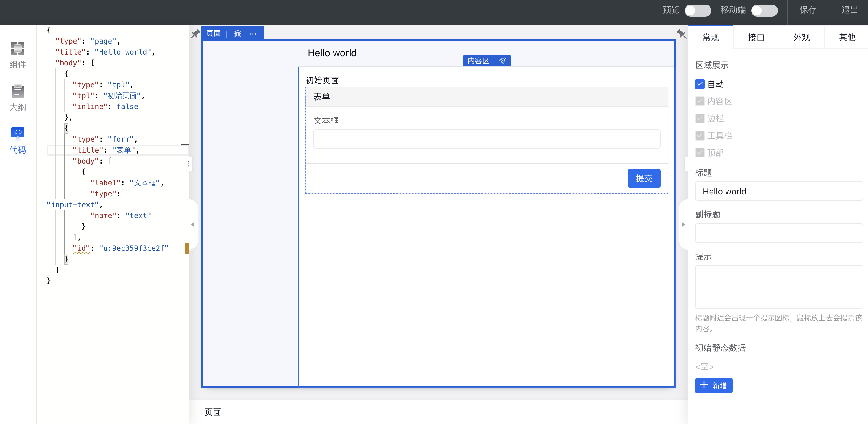Click the 提交 submit button
Screen dimensions: 868x424
tap(644, 178)
